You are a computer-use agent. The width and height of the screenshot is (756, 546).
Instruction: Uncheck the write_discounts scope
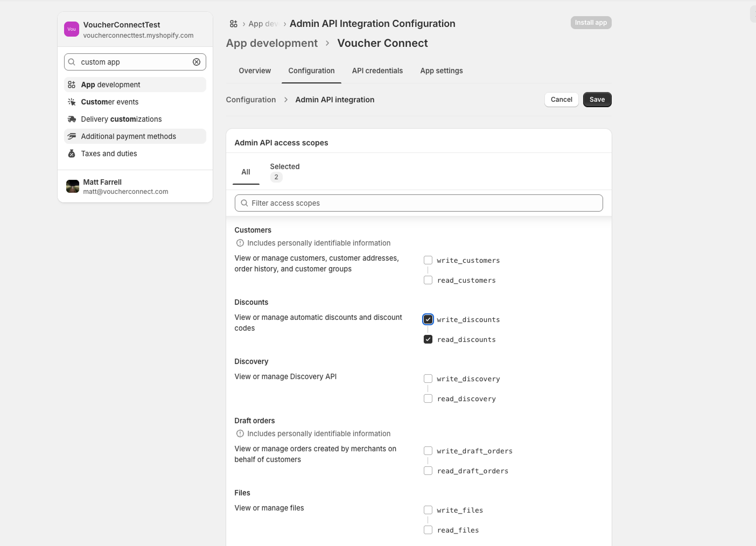pos(428,319)
